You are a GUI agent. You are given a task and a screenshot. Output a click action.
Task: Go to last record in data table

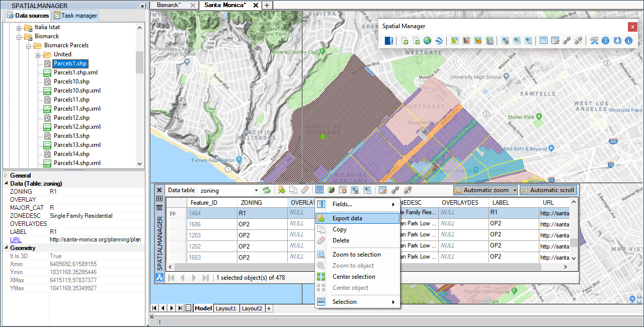click(x=205, y=278)
